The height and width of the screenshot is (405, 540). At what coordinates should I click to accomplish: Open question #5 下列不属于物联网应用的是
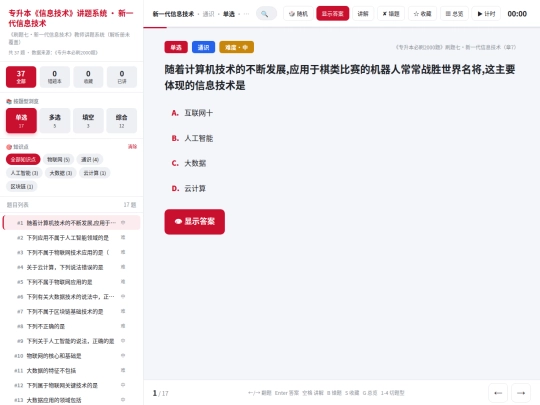pyautogui.click(x=72, y=282)
